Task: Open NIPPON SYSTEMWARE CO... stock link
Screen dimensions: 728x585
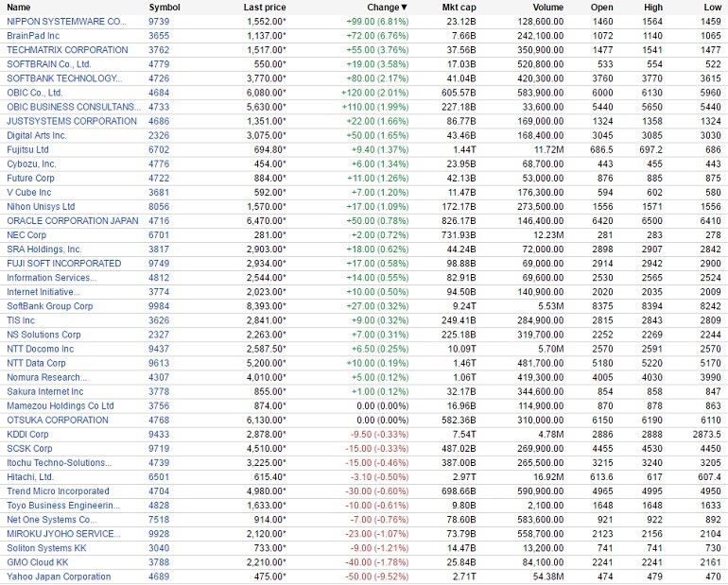Action: 66,22
